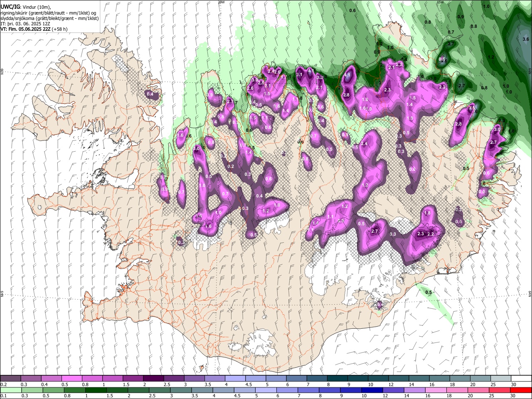Click the dusky plum 0.2–0.3 snow legend swatch

click(10, 379)
